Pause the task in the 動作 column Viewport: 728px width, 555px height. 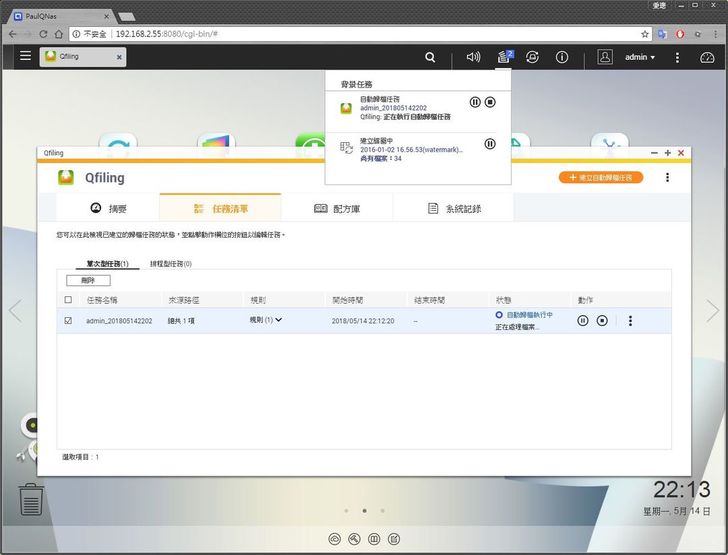[583, 321]
